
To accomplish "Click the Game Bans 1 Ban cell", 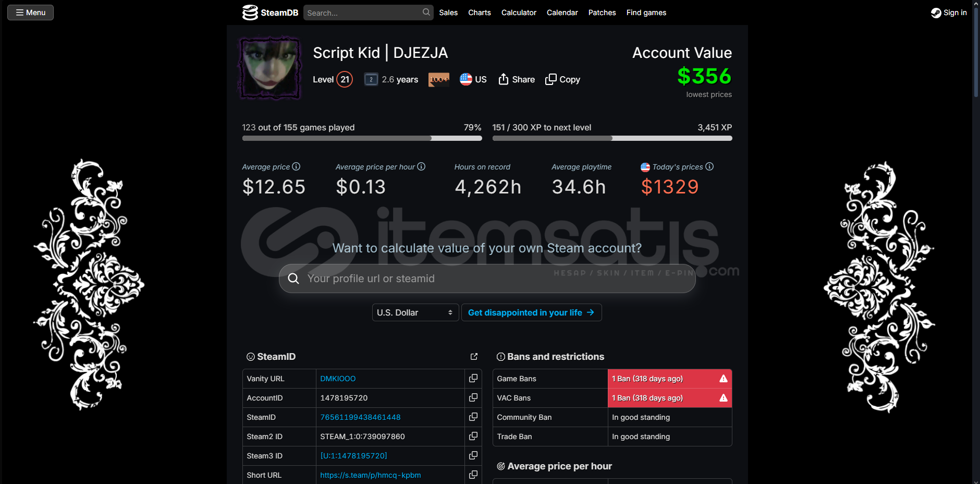I will [x=670, y=379].
